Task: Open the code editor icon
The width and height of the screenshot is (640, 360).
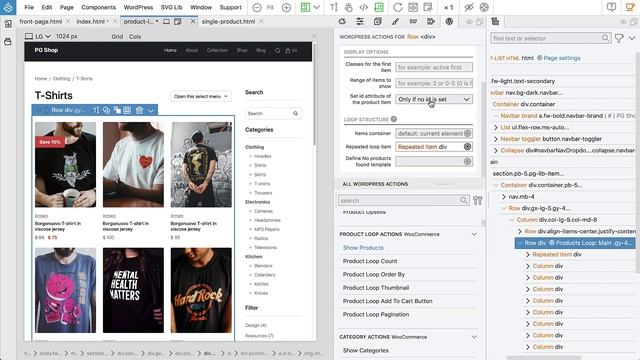Action: [x=363, y=7]
